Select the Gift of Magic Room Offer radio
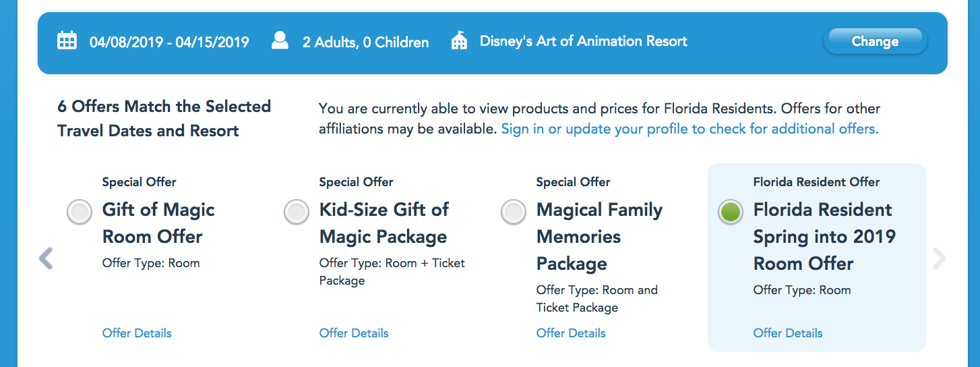980x367 pixels. [80, 213]
